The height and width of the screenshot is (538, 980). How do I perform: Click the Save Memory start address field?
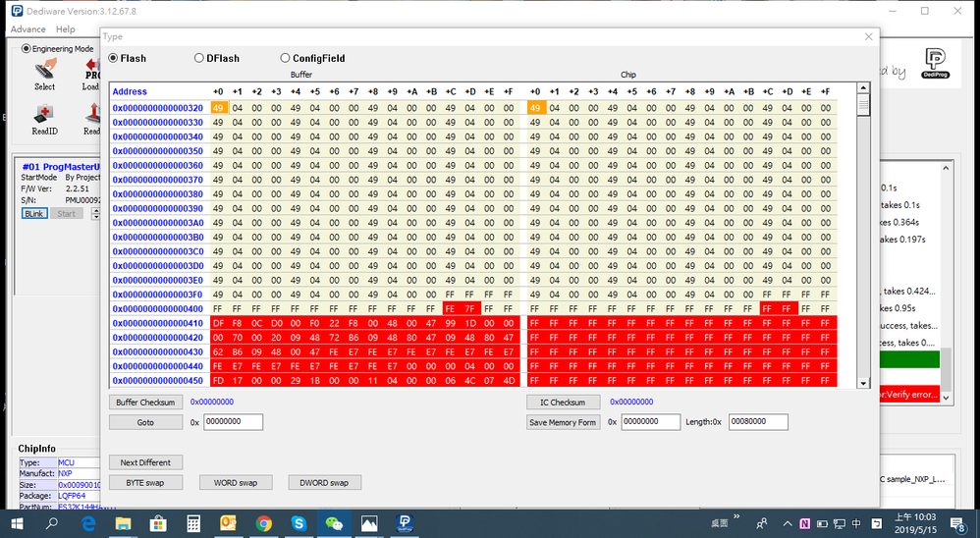pyautogui.click(x=651, y=422)
